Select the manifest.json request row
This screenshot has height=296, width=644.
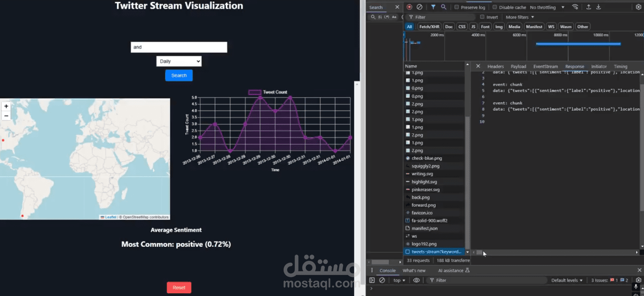pyautogui.click(x=434, y=228)
